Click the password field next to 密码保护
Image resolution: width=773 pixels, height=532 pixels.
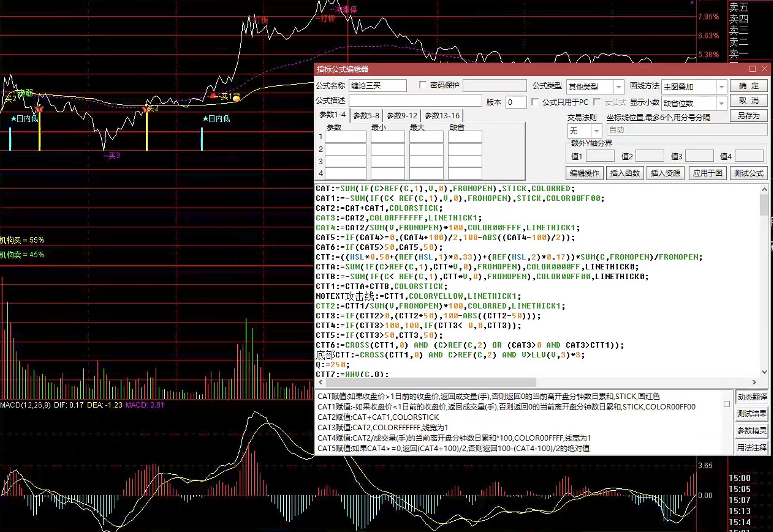[x=494, y=85]
